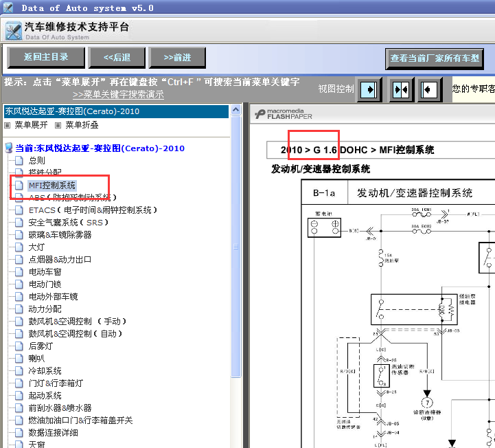Click the tree panel vertical scrollbar thumb
Viewport: 495px width, 448px height.
click(x=235, y=247)
